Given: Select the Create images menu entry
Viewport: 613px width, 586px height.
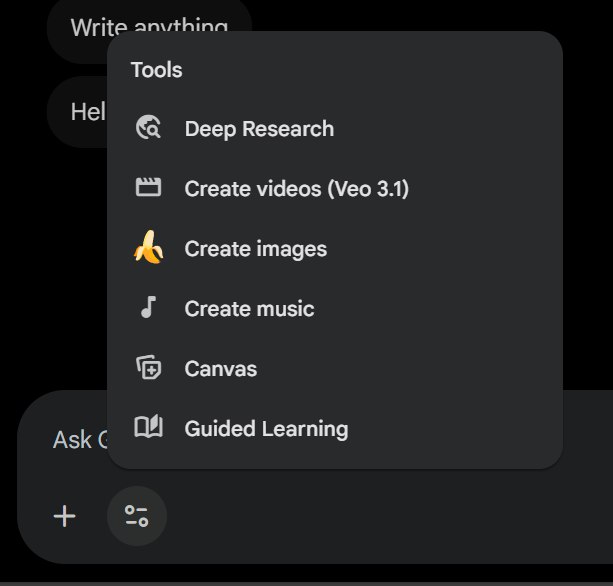Looking at the screenshot, I should click(255, 249).
